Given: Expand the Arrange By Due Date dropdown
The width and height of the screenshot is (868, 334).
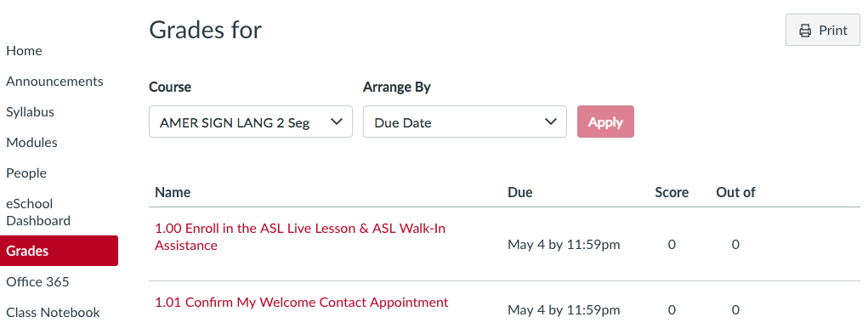Looking at the screenshot, I should point(465,122).
